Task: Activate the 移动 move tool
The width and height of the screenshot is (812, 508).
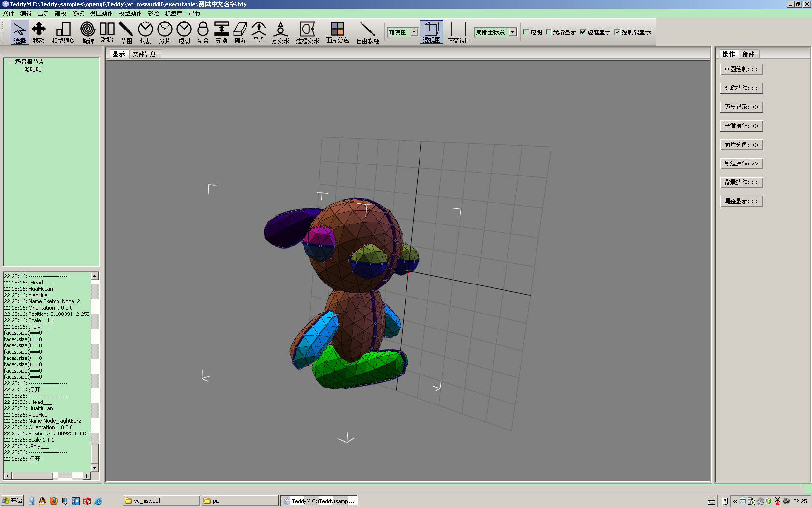Action: pos(39,32)
